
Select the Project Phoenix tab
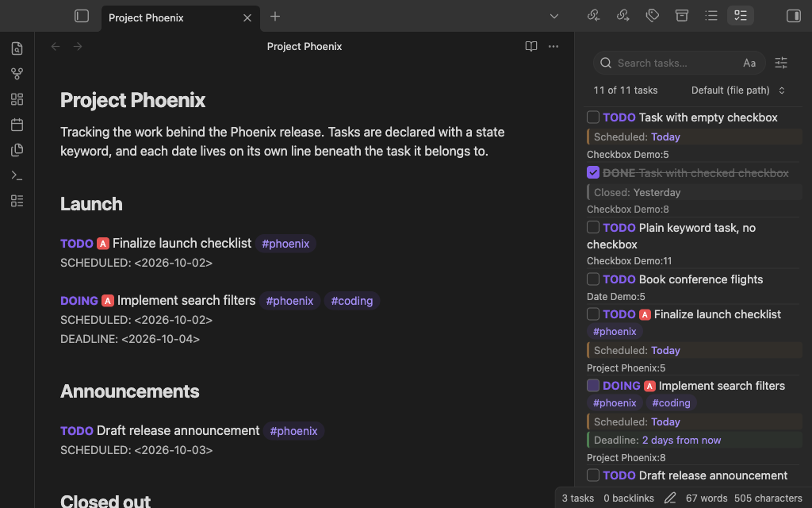(181, 18)
